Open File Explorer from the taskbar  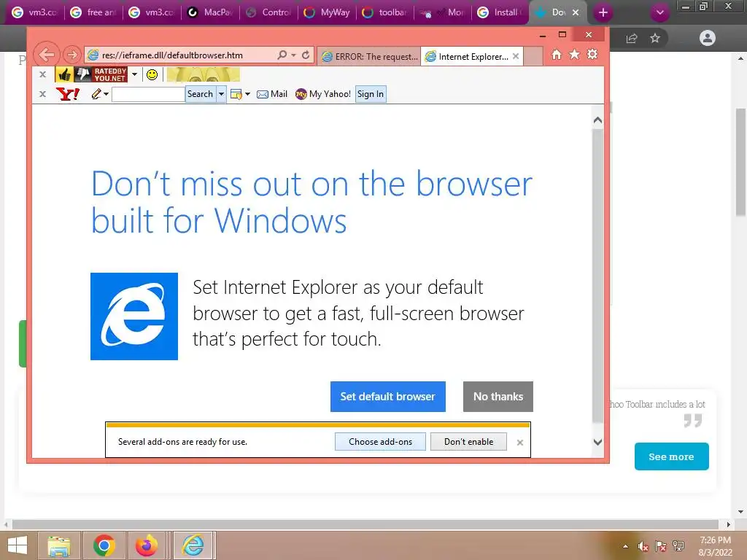[x=59, y=545]
